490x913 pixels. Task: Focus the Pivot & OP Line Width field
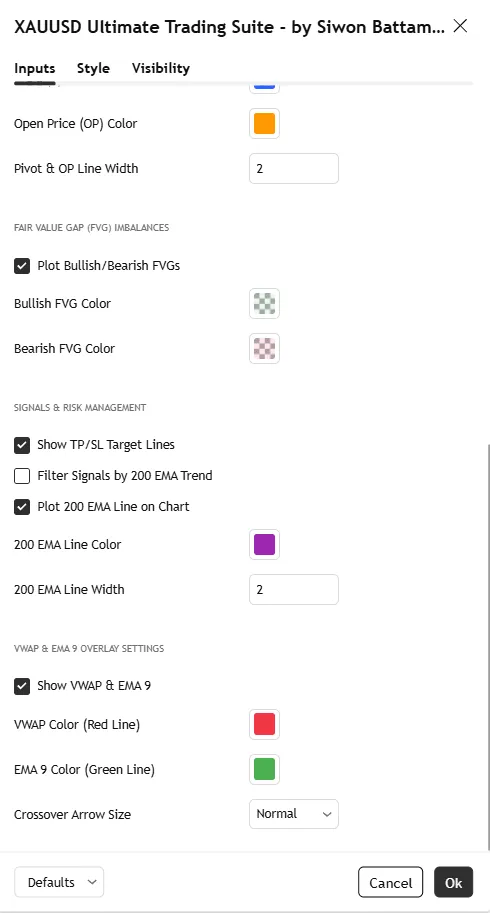294,168
